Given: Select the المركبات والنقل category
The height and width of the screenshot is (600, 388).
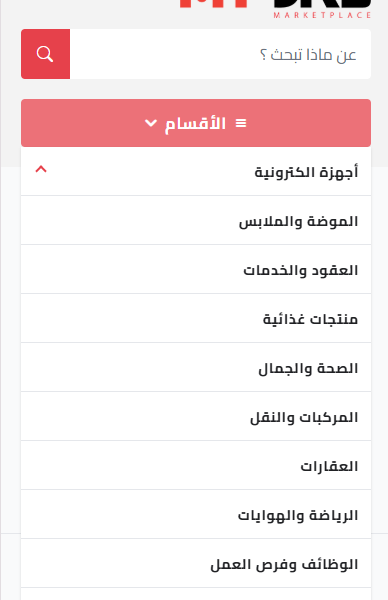Looking at the screenshot, I should [x=196, y=416].
